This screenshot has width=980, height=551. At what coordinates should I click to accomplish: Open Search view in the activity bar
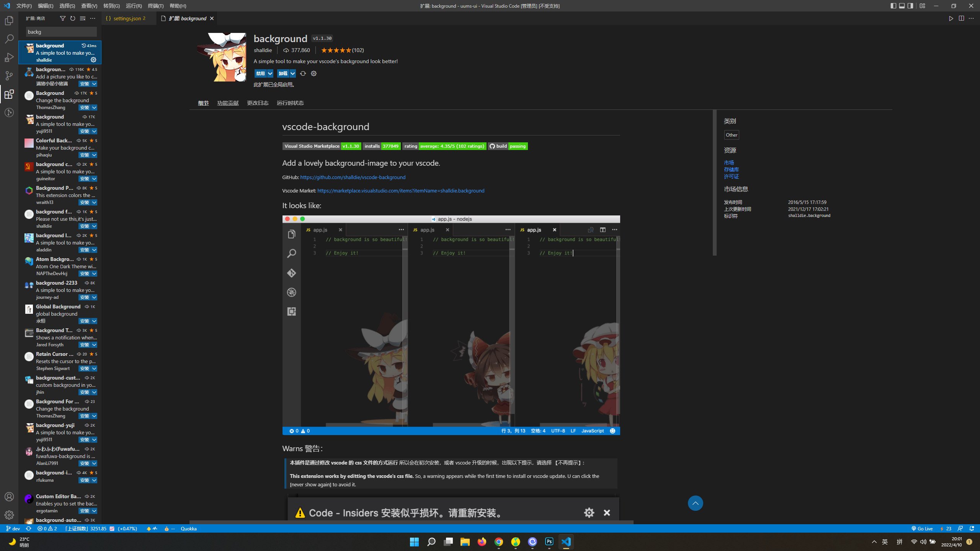pyautogui.click(x=9, y=39)
